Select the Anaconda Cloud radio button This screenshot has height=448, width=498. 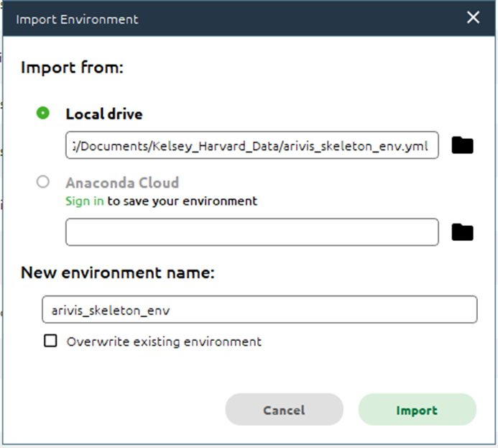[x=43, y=182]
